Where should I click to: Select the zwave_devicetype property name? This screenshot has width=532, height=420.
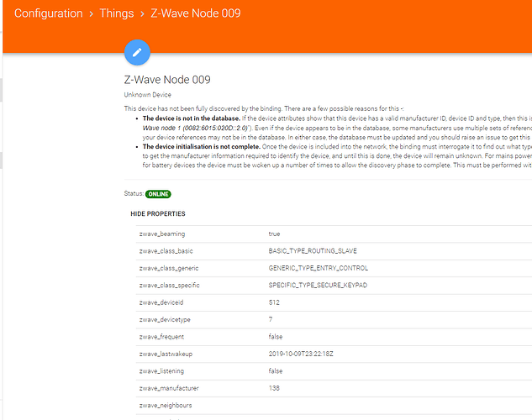coord(165,320)
